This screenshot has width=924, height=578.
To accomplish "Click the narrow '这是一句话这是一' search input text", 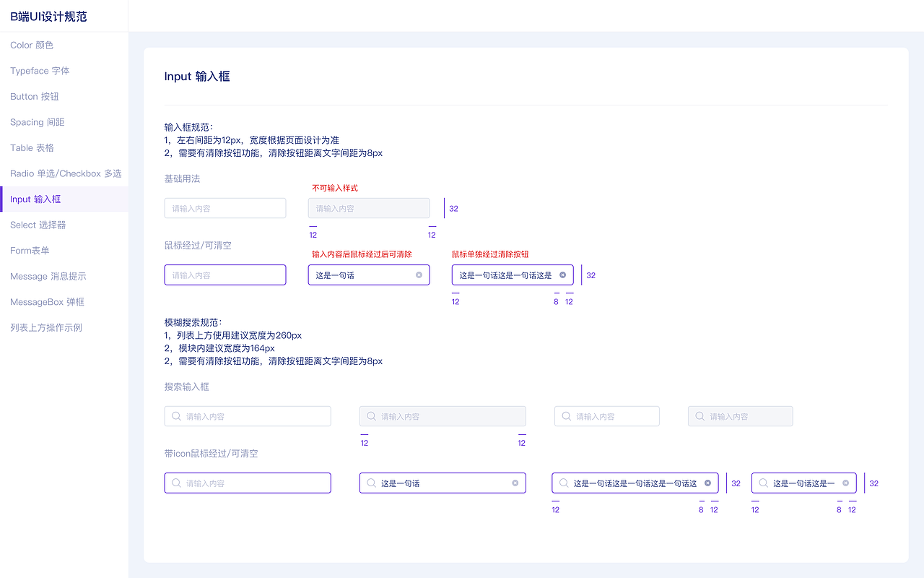I will point(804,483).
